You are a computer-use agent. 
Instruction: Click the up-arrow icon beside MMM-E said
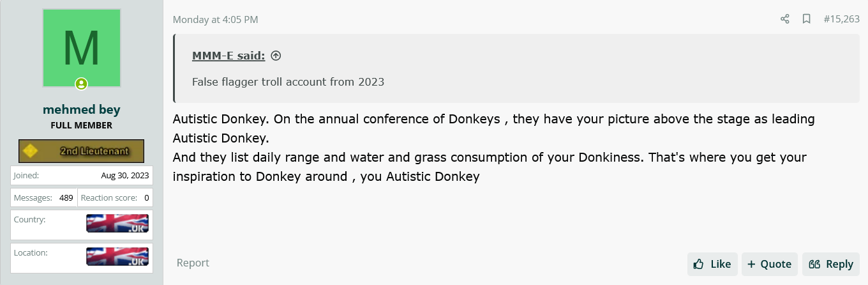coord(276,56)
